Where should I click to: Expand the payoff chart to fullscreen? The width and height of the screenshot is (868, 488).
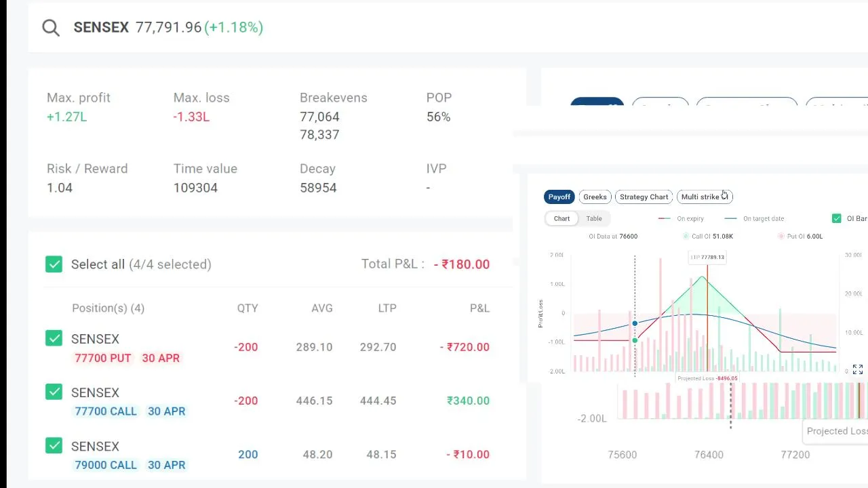point(858,369)
